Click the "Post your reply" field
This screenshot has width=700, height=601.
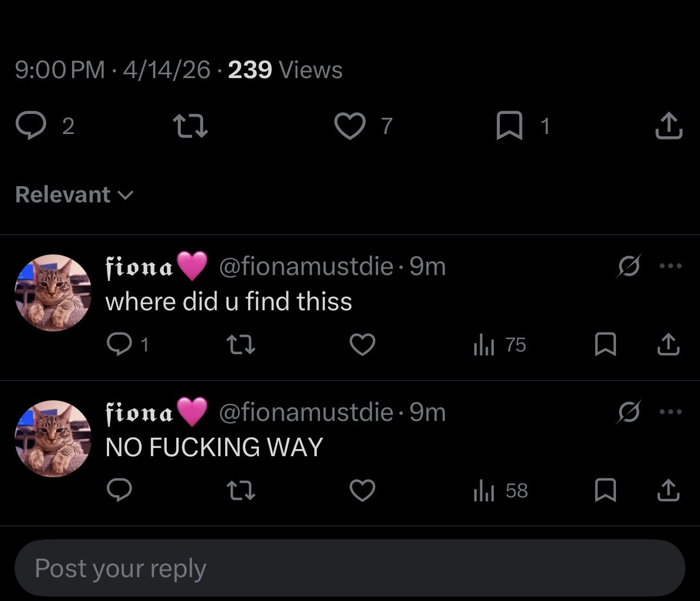[x=349, y=568]
